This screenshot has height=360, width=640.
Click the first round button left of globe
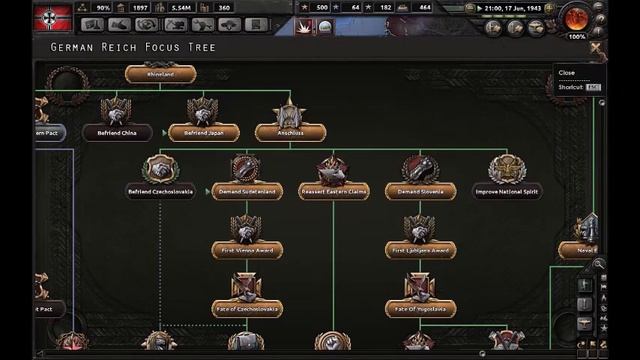(x=493, y=28)
